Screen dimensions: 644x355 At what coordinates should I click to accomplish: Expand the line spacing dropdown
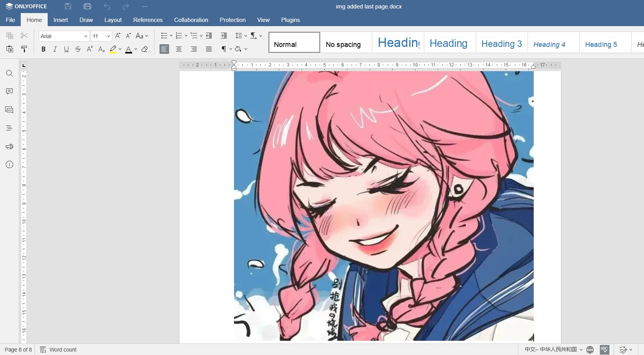[246, 36]
